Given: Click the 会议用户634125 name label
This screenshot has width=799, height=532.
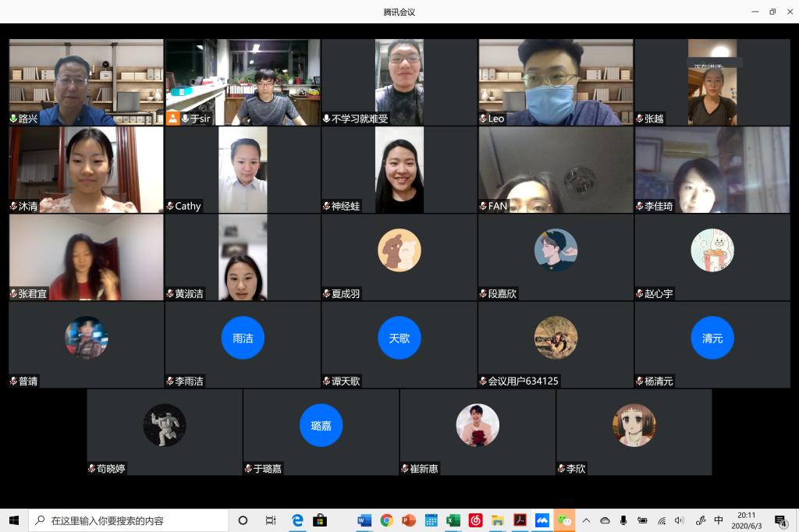Looking at the screenshot, I should 523,381.
